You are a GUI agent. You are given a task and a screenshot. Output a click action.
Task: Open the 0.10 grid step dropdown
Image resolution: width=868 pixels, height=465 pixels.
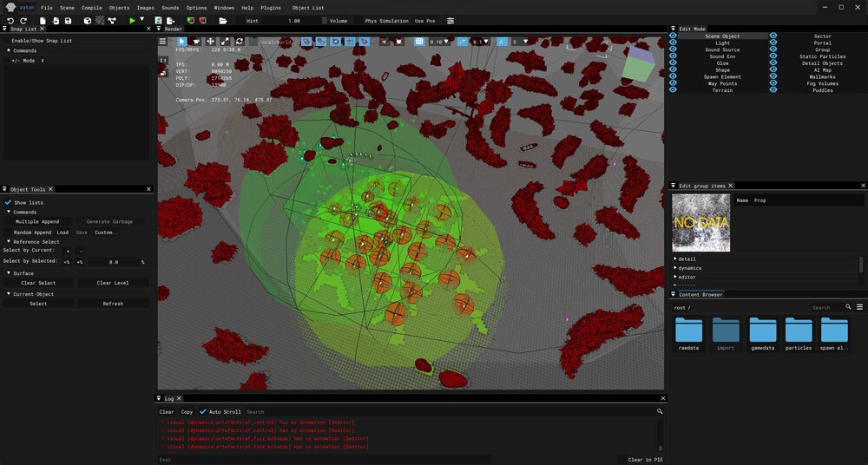439,42
